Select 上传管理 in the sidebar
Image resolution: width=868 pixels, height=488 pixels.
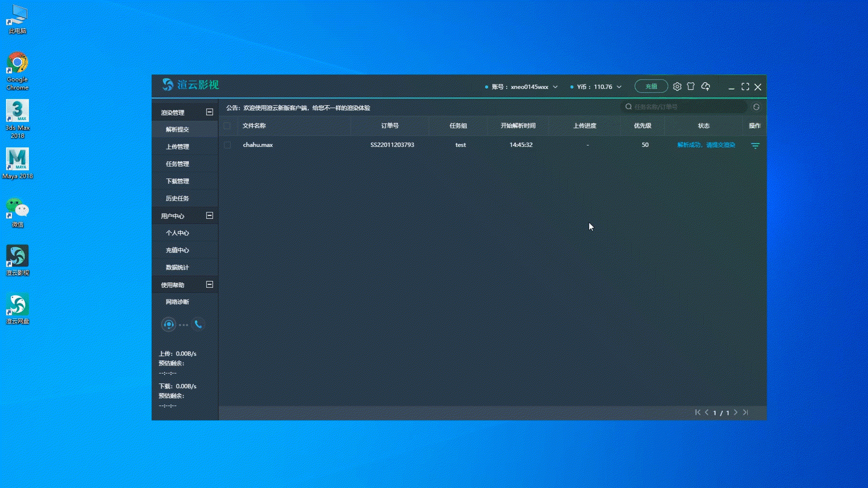tap(177, 147)
